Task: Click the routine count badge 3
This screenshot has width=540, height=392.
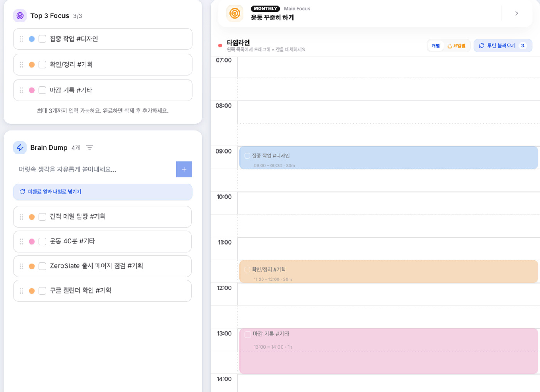Action: 523,46
